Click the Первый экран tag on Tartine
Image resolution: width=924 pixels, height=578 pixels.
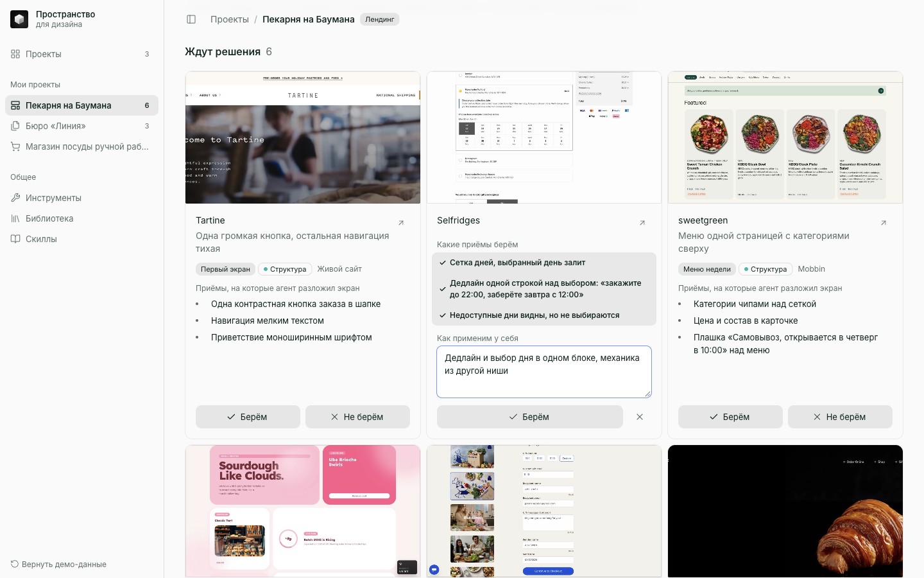[225, 269]
